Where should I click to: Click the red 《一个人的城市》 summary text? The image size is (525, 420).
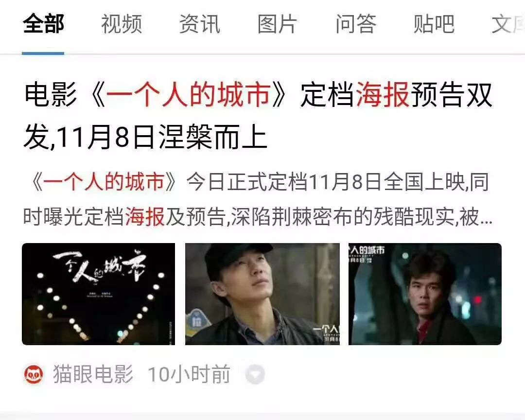coord(103,183)
